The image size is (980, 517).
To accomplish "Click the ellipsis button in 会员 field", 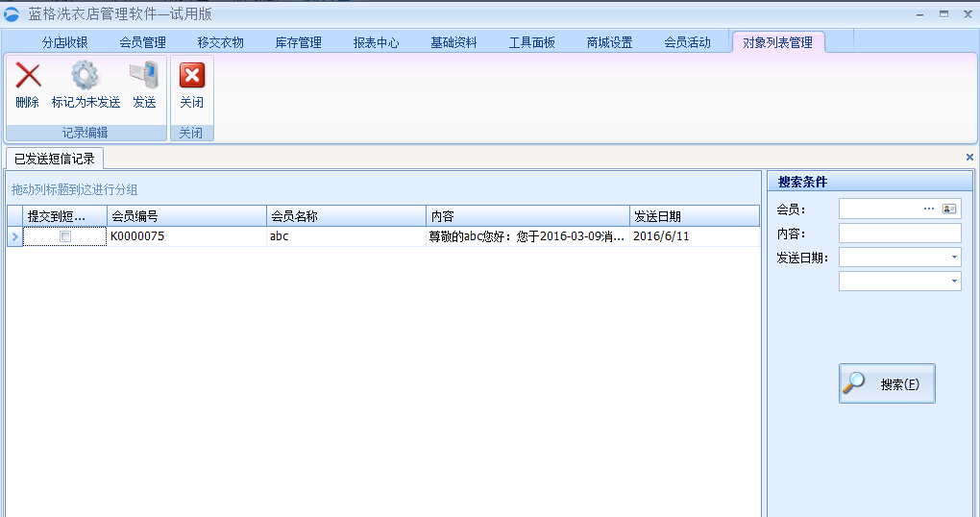I will (929, 209).
